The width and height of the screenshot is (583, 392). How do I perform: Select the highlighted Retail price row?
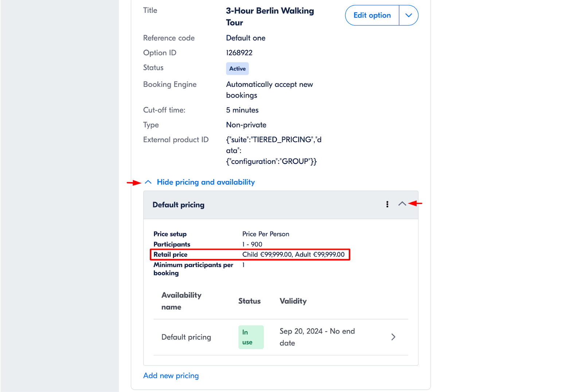click(x=250, y=254)
